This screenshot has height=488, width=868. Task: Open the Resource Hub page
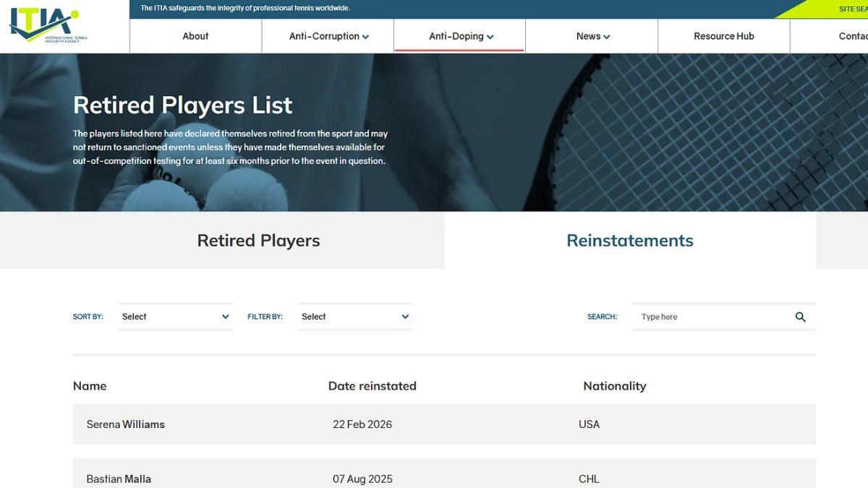point(723,35)
